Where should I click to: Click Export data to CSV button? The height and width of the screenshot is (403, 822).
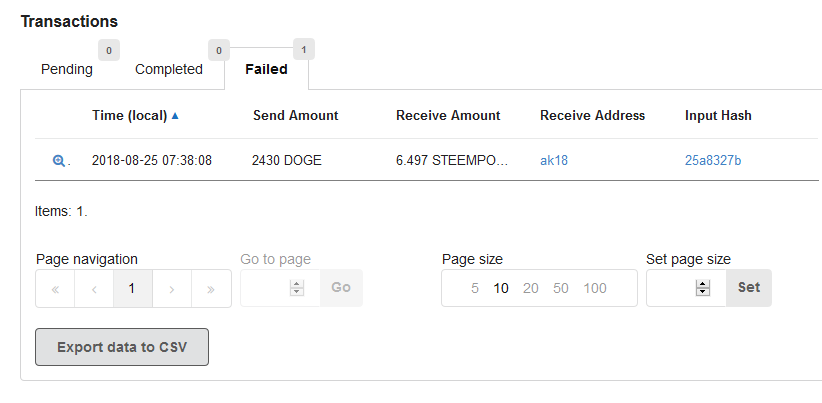(122, 347)
